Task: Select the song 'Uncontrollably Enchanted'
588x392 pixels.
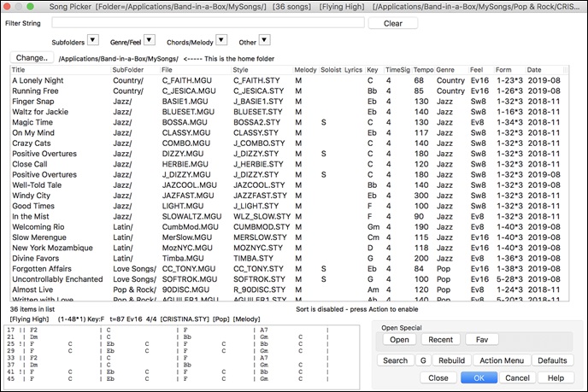Action: [x=289, y=279]
